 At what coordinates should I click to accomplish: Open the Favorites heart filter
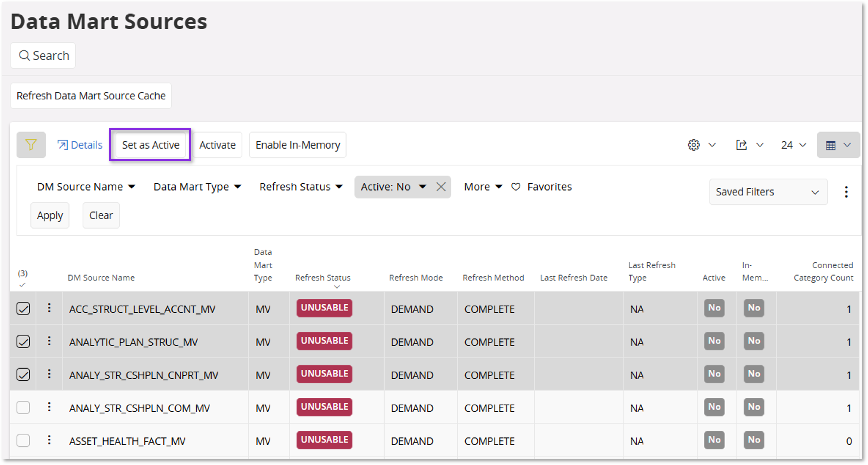click(x=541, y=187)
